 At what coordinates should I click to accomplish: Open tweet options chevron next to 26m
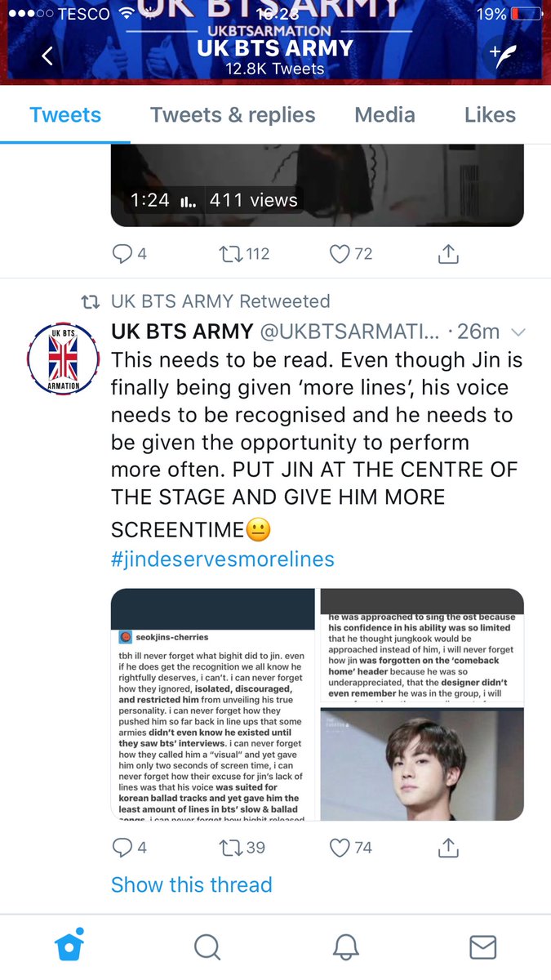pyautogui.click(x=518, y=332)
